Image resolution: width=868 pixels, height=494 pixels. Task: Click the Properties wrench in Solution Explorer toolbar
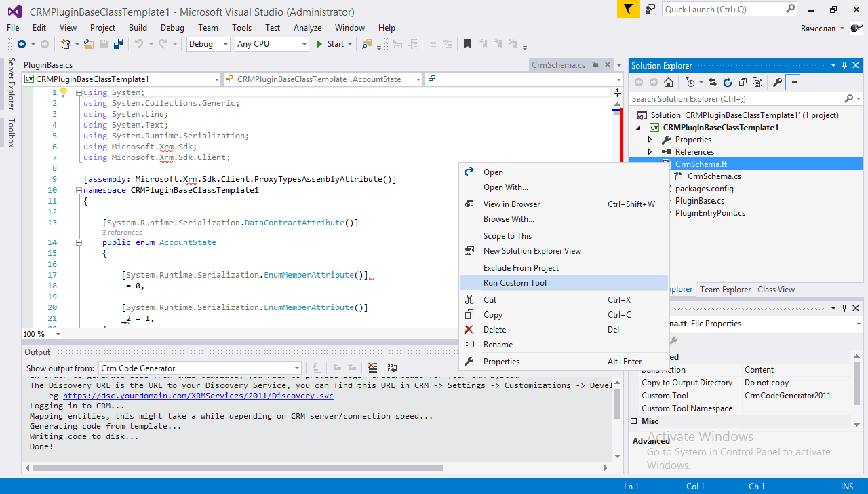pos(778,82)
